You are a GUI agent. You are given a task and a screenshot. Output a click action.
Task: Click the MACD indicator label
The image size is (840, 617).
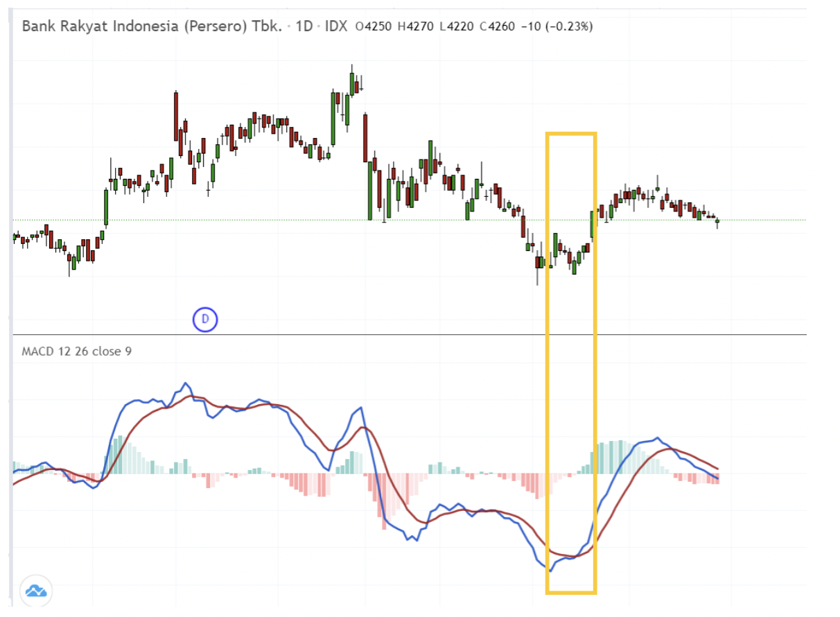click(x=40, y=351)
